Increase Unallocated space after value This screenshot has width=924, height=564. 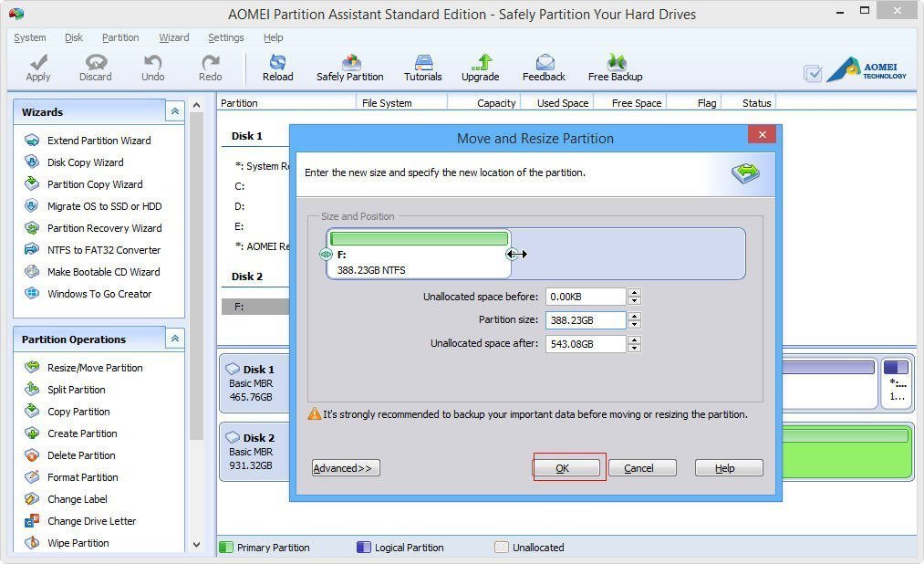[634, 339]
